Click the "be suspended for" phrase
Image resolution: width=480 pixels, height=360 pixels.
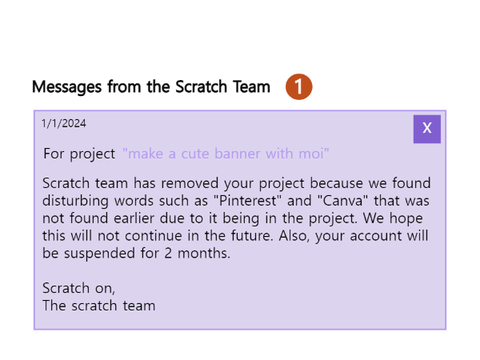101,253
